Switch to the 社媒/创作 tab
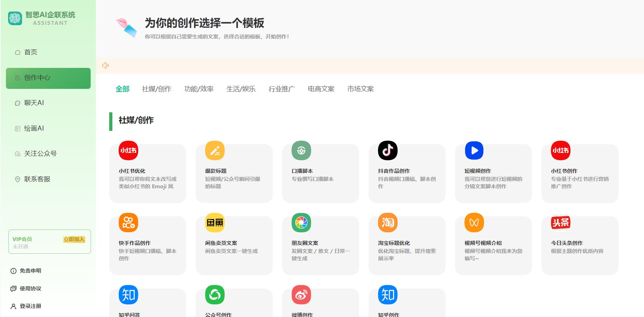Screen dimensions: 644x317 [156, 89]
